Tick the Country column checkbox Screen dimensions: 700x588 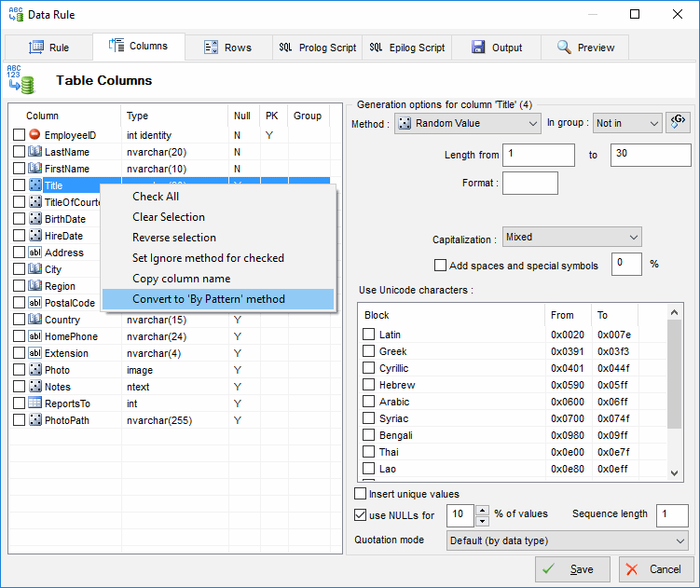19,320
